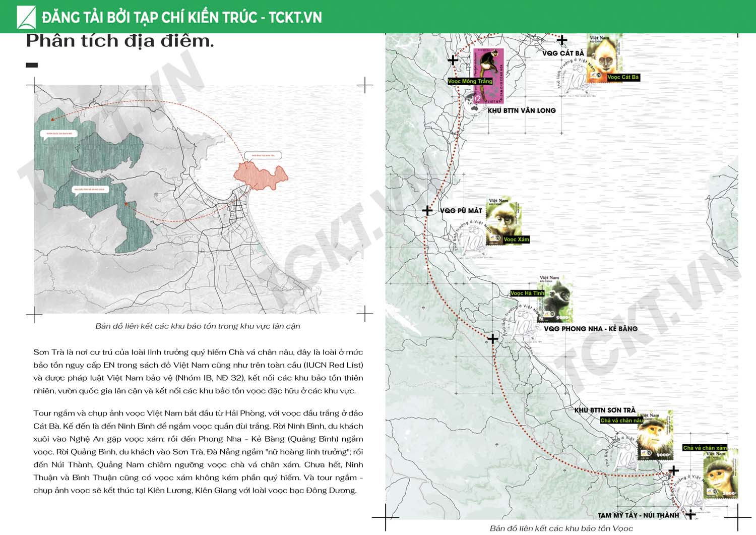This screenshot has height=535, width=756.
Task: Click the paragraph starting "Sơn Trà là nơi cư trú"
Action: tap(198, 371)
